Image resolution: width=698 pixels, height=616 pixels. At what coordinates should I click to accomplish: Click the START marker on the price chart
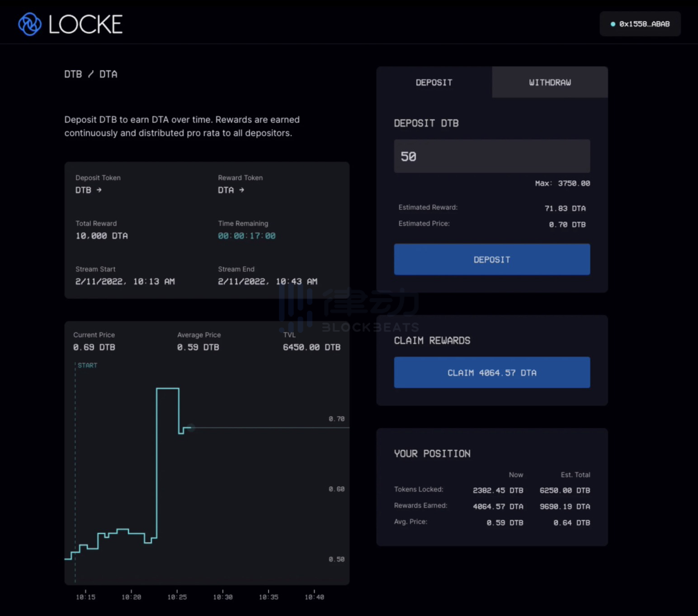coord(87,365)
